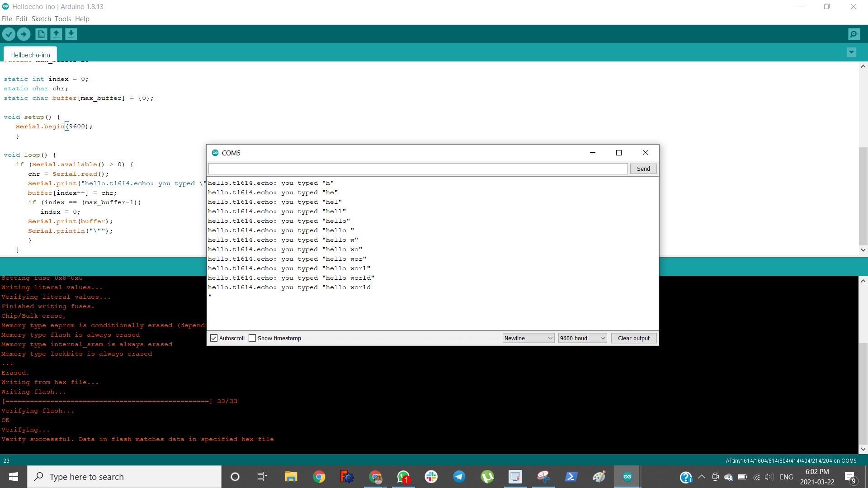Open Google Chrome from the taskbar
The width and height of the screenshot is (868, 488).
(319, 477)
